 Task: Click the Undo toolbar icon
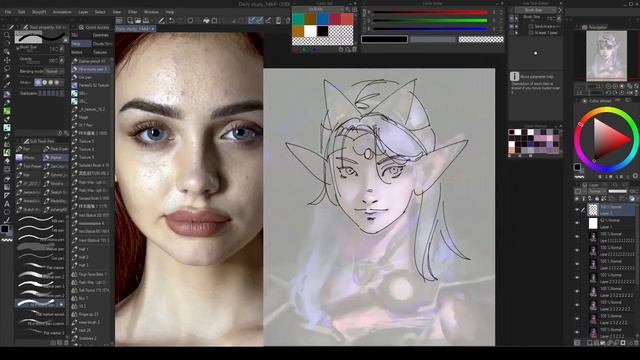[171, 20]
